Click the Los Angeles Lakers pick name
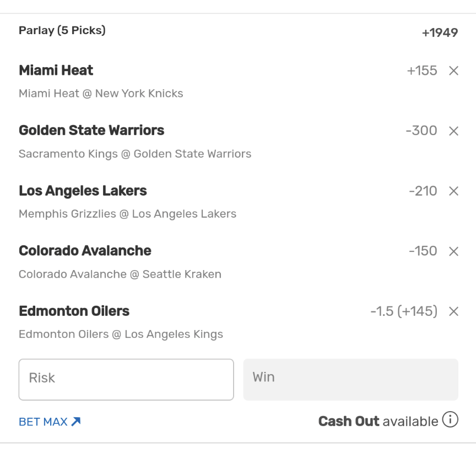Screen dimensions: 476x453 (83, 191)
